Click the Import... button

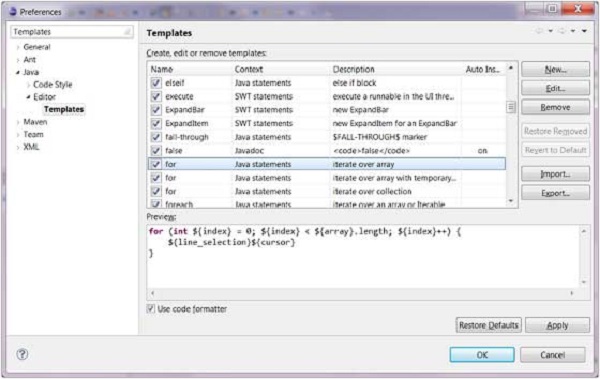coord(555,174)
